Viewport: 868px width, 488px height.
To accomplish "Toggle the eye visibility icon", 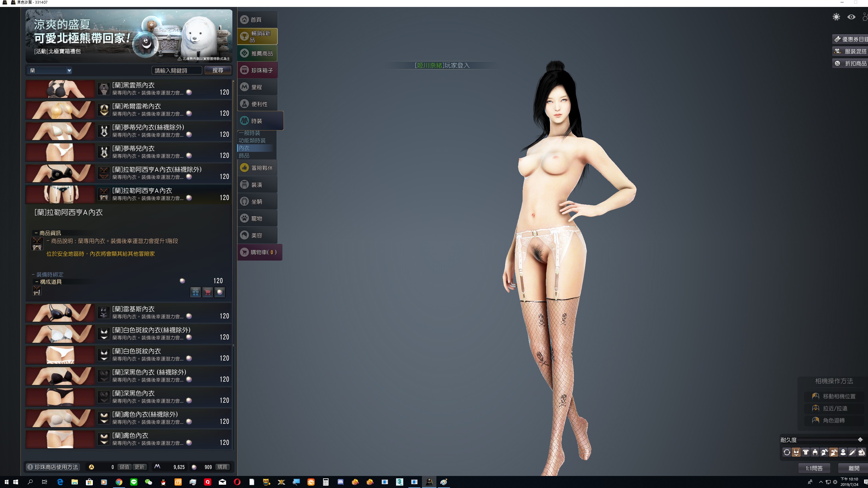I will (851, 17).
